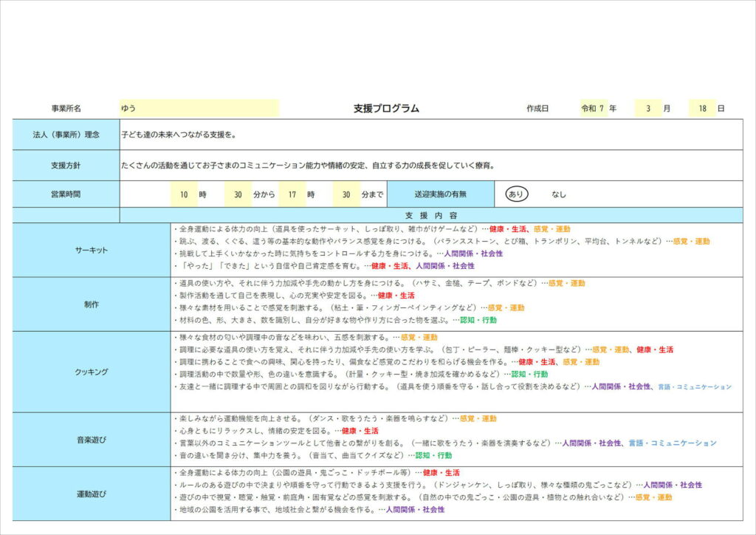Click the 運動遊び row header
Image resolution: width=756 pixels, height=535 pixels.
click(x=92, y=493)
